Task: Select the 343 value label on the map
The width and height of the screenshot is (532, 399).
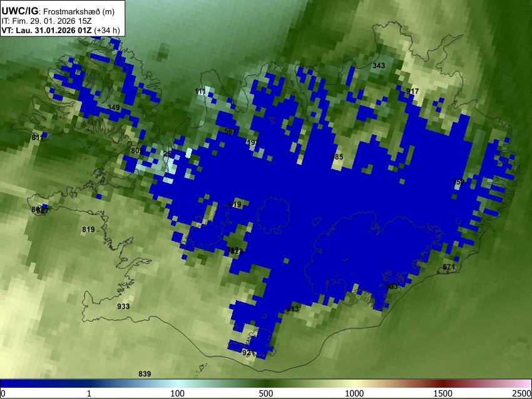Action: click(x=379, y=66)
